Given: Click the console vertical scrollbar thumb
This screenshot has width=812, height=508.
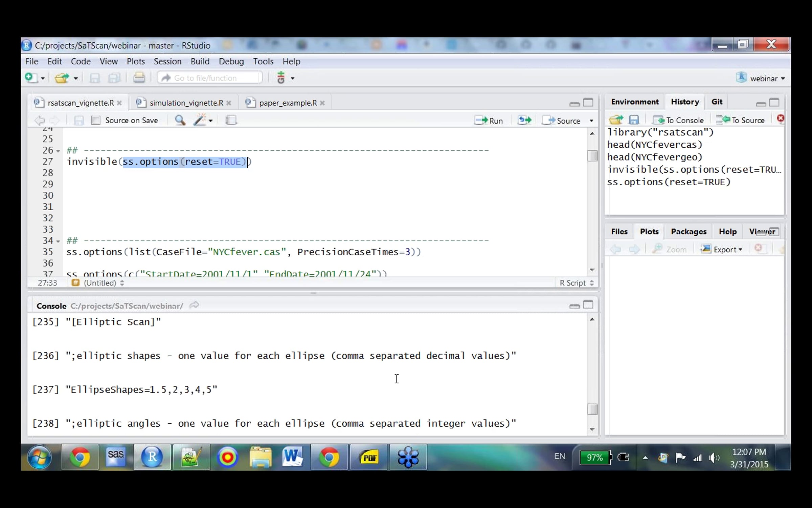Looking at the screenshot, I should (592, 409).
